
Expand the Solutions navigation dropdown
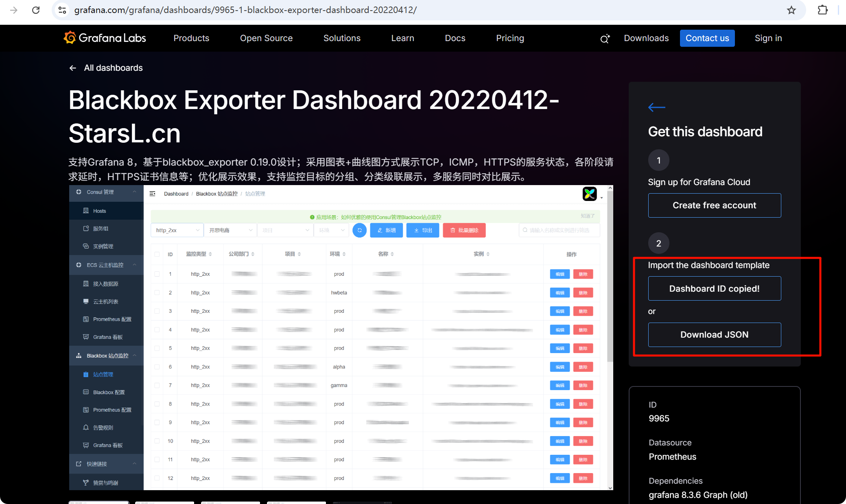[x=342, y=38]
